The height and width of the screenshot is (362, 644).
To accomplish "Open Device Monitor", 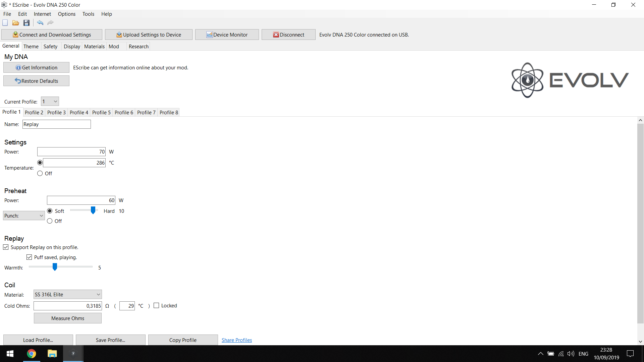I will pos(227,35).
